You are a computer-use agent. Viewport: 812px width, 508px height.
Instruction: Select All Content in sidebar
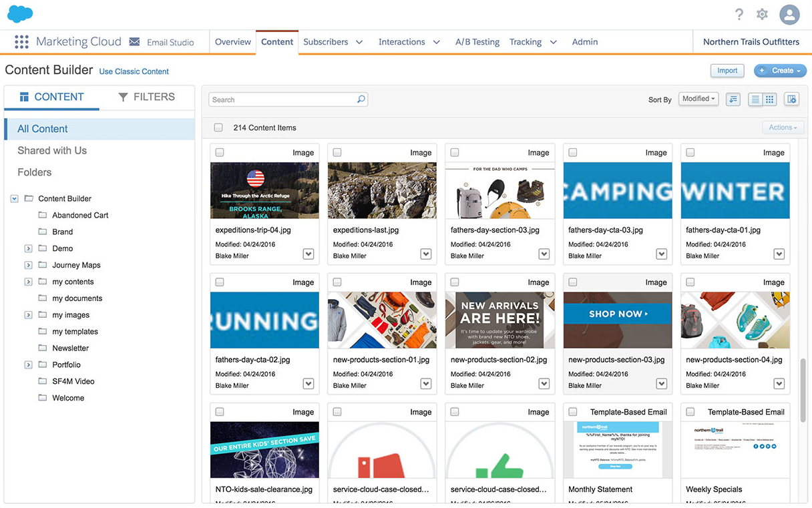point(99,129)
